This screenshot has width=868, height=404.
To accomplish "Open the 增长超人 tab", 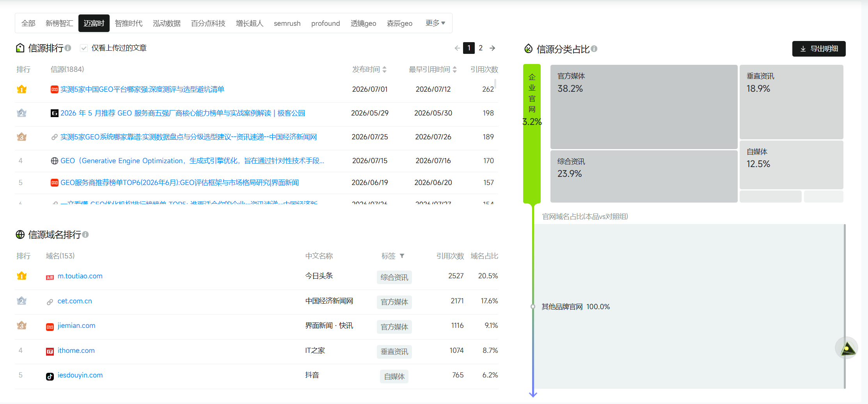I will (x=250, y=23).
